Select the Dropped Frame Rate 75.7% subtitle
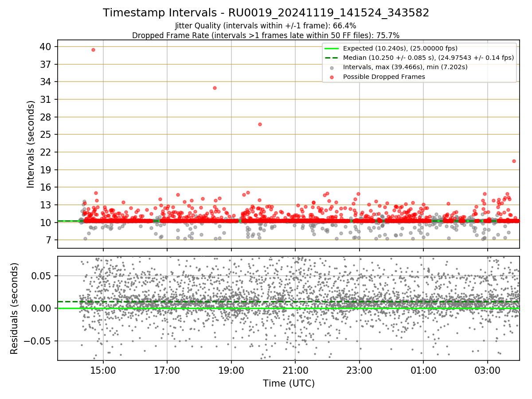The image size is (532, 399). coord(266,35)
